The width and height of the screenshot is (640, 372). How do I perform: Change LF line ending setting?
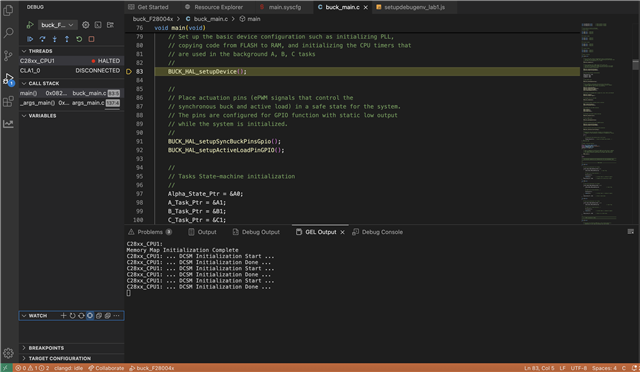click(562, 368)
